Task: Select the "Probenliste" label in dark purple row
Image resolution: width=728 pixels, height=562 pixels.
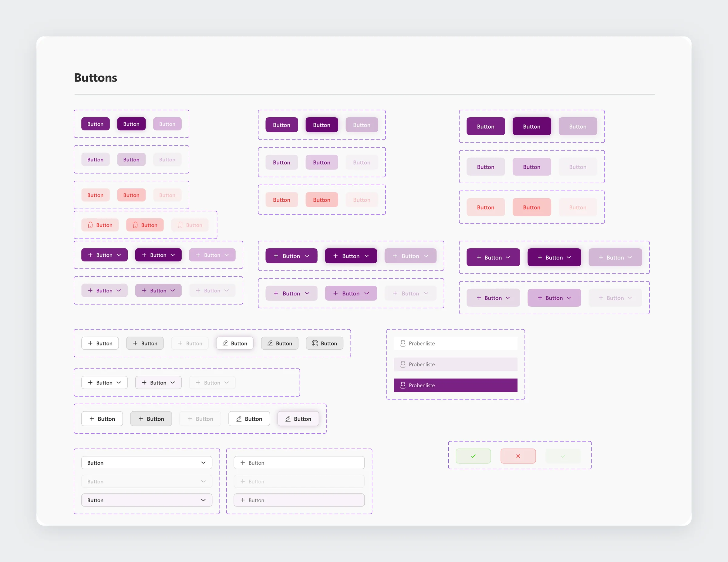Action: click(x=422, y=385)
